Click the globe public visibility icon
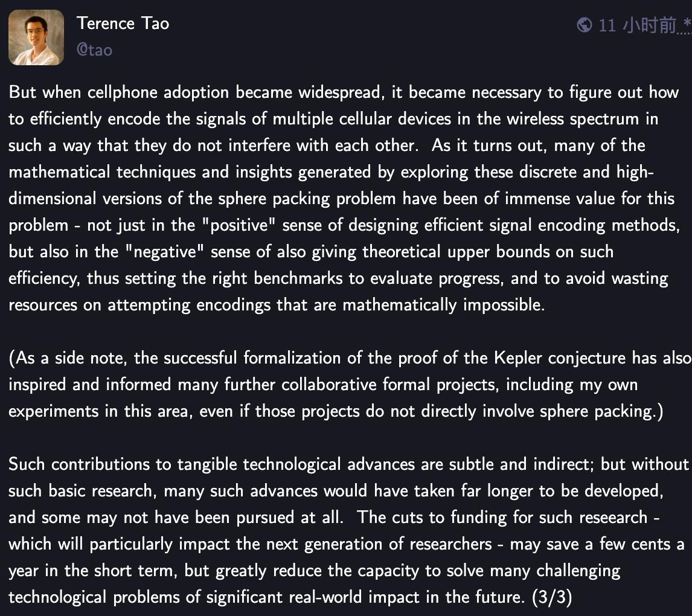The image size is (692, 616). (x=585, y=25)
